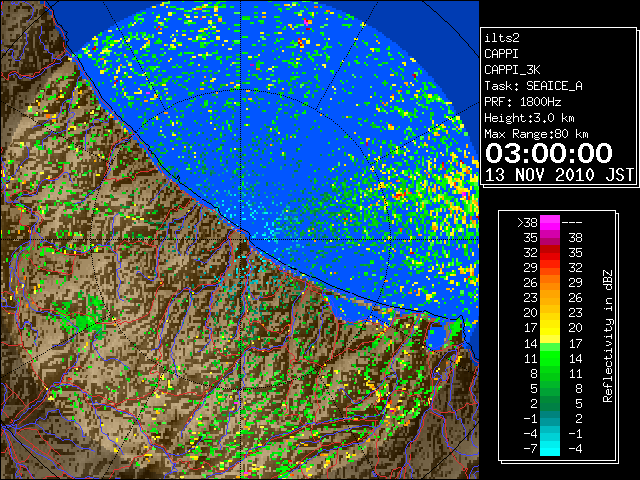The height and width of the screenshot is (480, 640).
Task: Click the magenta >38 dBZ legend swatch
Action: click(x=550, y=222)
